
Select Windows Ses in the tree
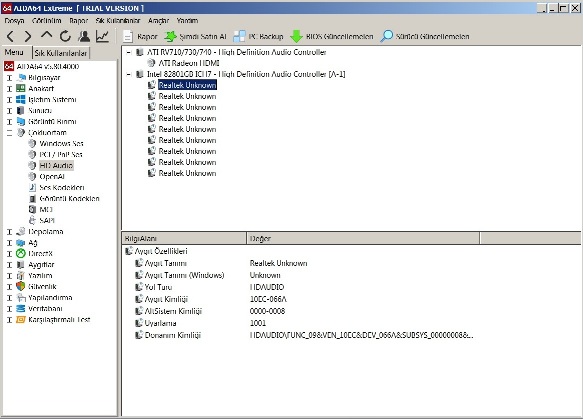pos(61,144)
